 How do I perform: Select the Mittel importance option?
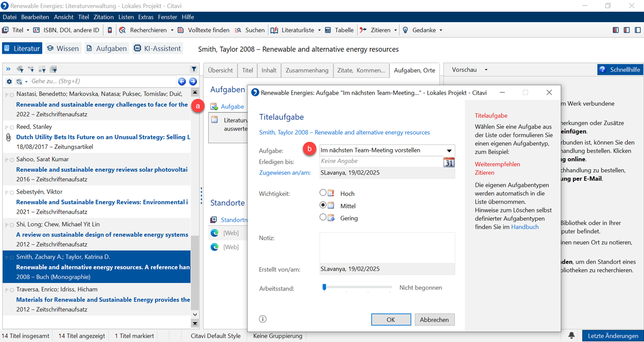click(323, 206)
